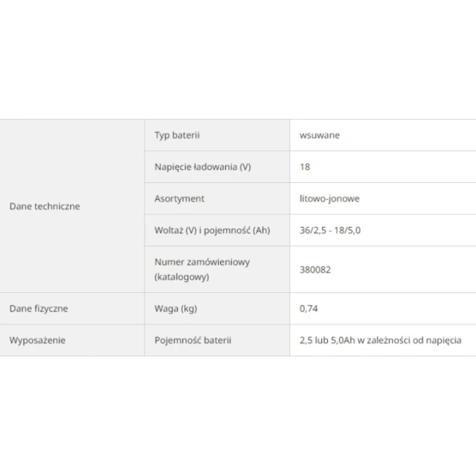Select the weight value 0,74
This screenshot has height=476, width=476.
309,309
